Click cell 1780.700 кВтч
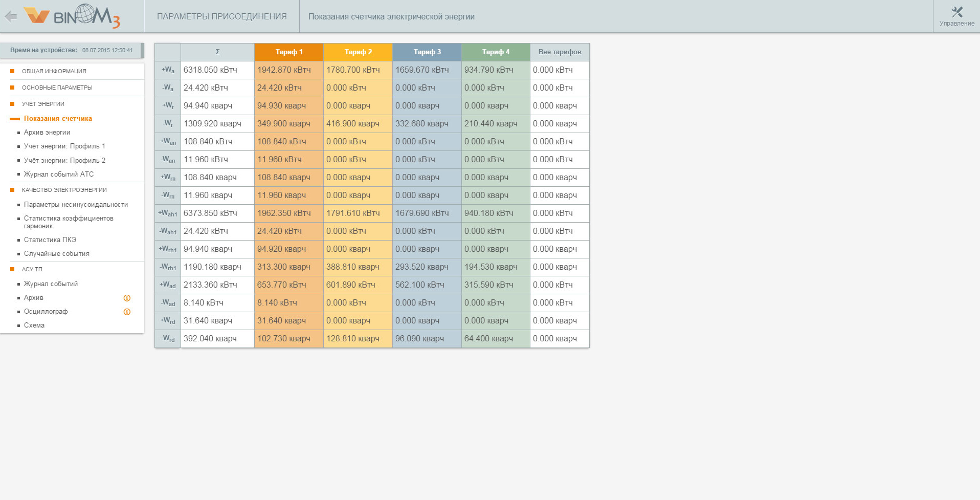 coord(358,70)
